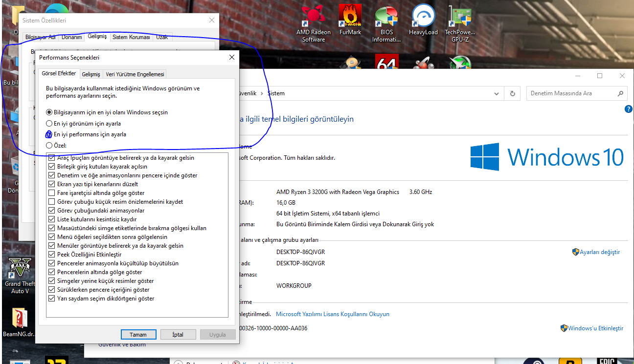Switch to Bilgisayar Adı tab in Sistem Özellikleri

41,37
